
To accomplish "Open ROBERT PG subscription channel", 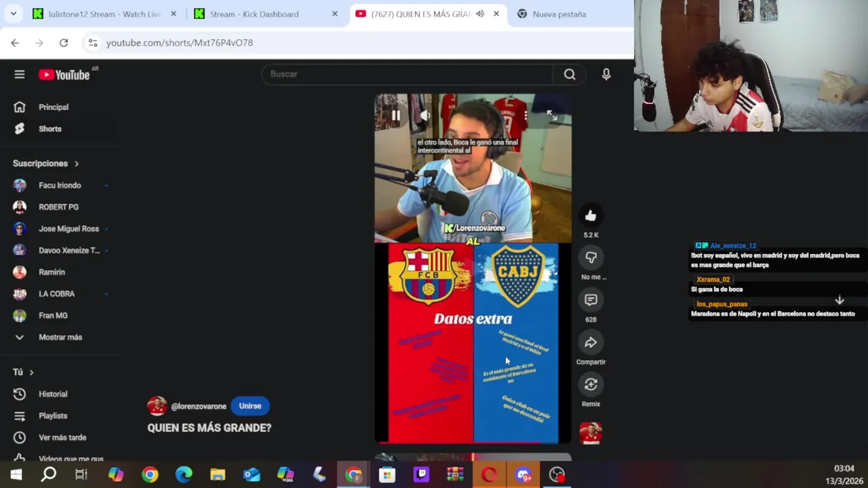I will 60,207.
